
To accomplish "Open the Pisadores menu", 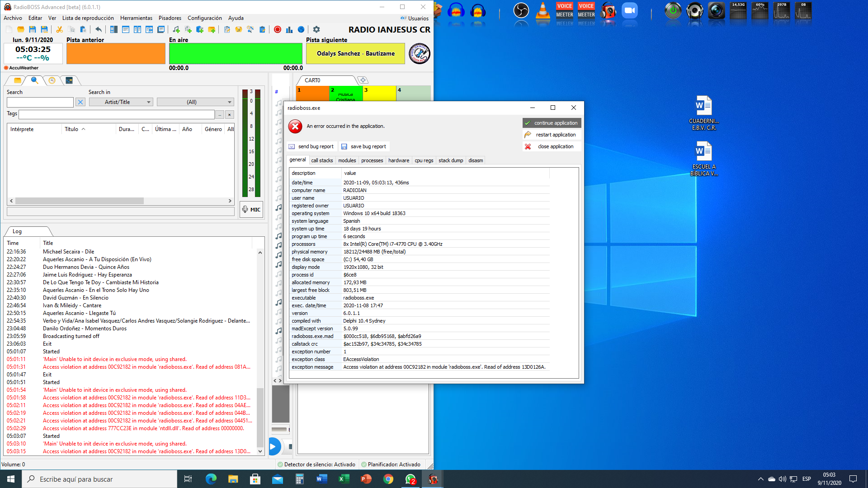I will click(x=170, y=18).
